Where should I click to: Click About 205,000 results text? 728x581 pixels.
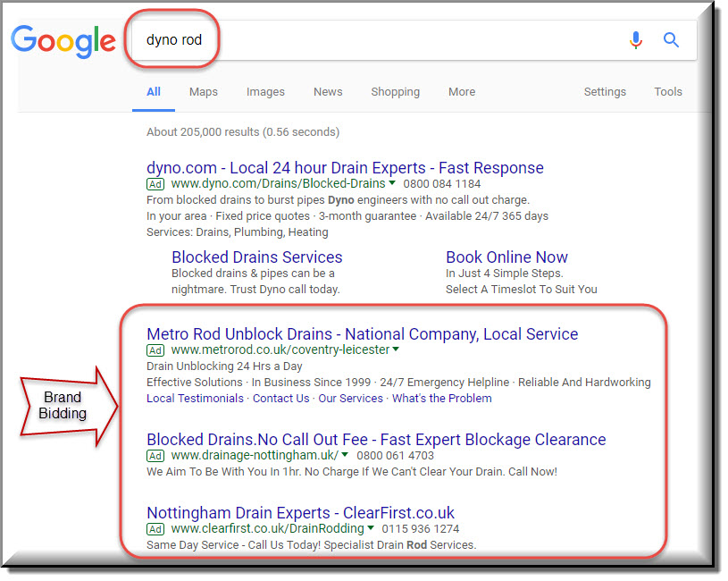(243, 132)
